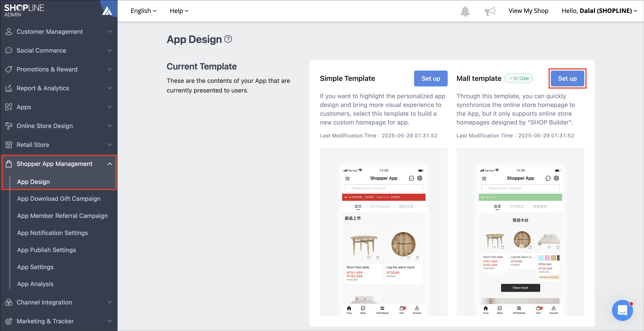The height and width of the screenshot is (331, 644).
Task: Expand the Social Commerce section chevron
Action: (x=109, y=50)
